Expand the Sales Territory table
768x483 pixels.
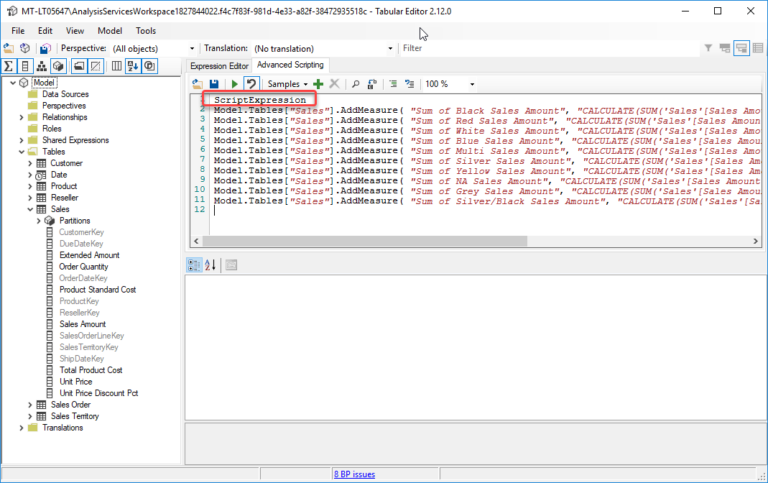coord(30,416)
